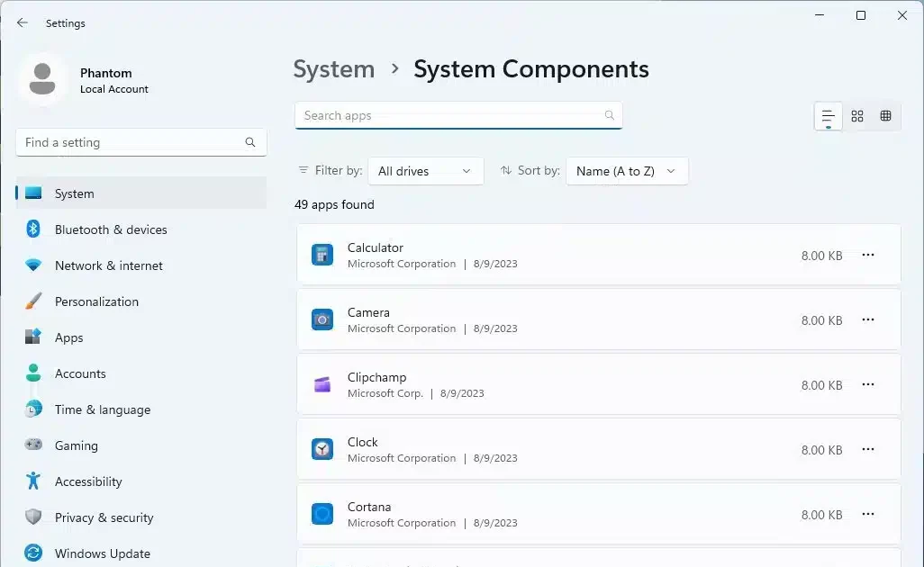Click the Clock app icon

pos(322,449)
